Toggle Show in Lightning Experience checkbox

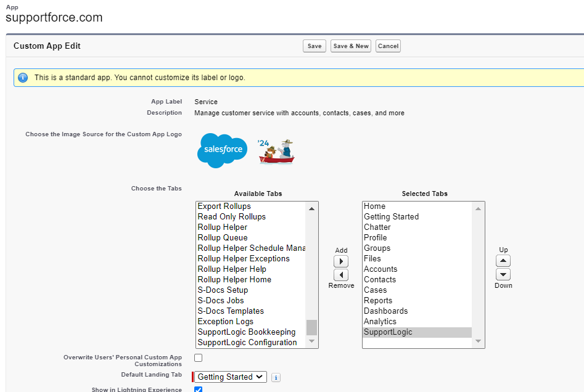click(198, 389)
